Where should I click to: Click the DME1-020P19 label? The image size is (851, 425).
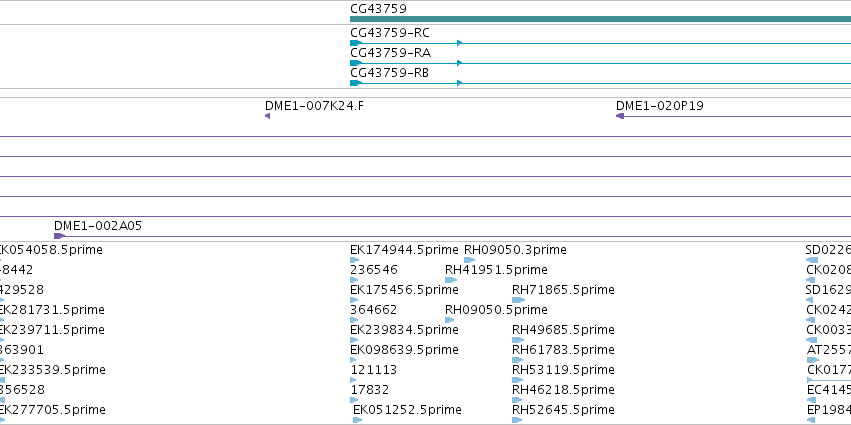[x=659, y=106]
